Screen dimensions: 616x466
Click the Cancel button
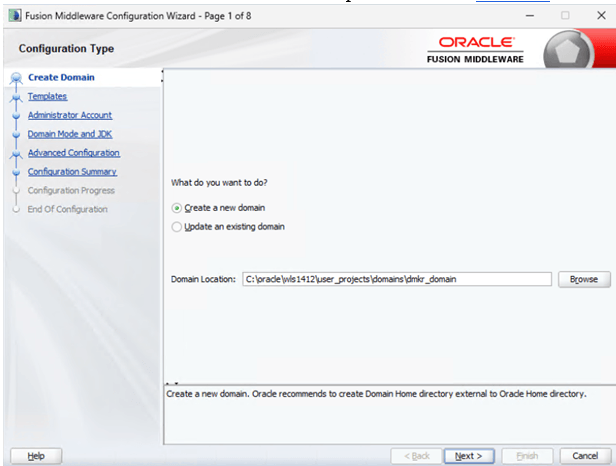(585, 456)
